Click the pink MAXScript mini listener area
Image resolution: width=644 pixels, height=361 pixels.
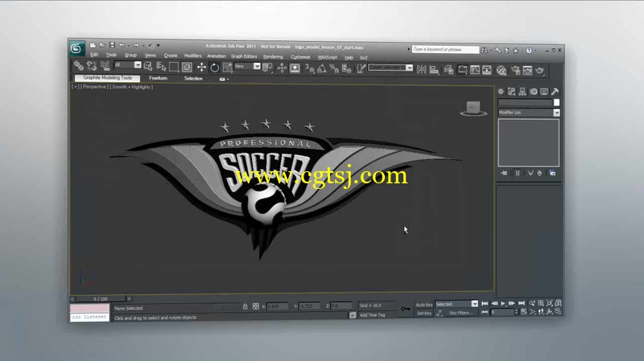tap(89, 308)
